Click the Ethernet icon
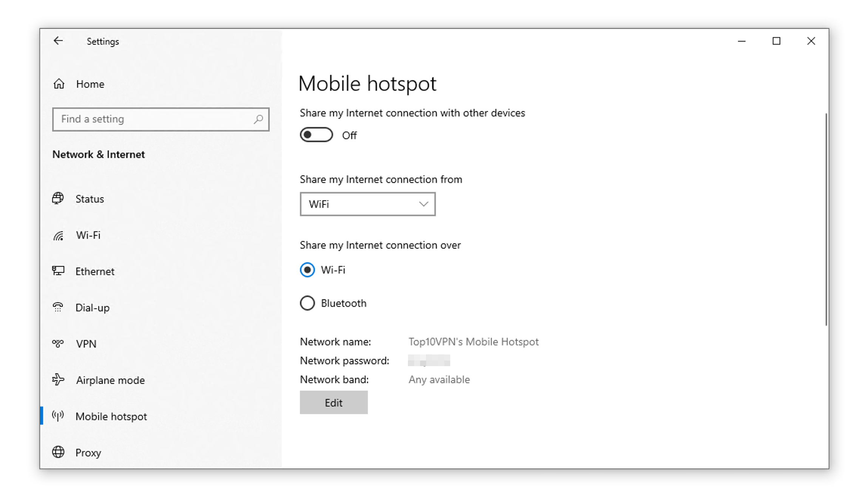The height and width of the screenshot is (498, 868). coord(58,271)
